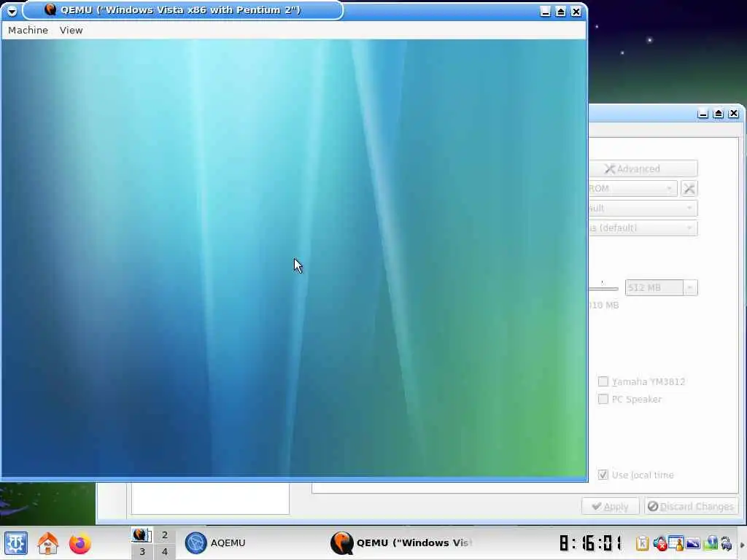Open the ROM dropdown in AQEMU

point(632,189)
